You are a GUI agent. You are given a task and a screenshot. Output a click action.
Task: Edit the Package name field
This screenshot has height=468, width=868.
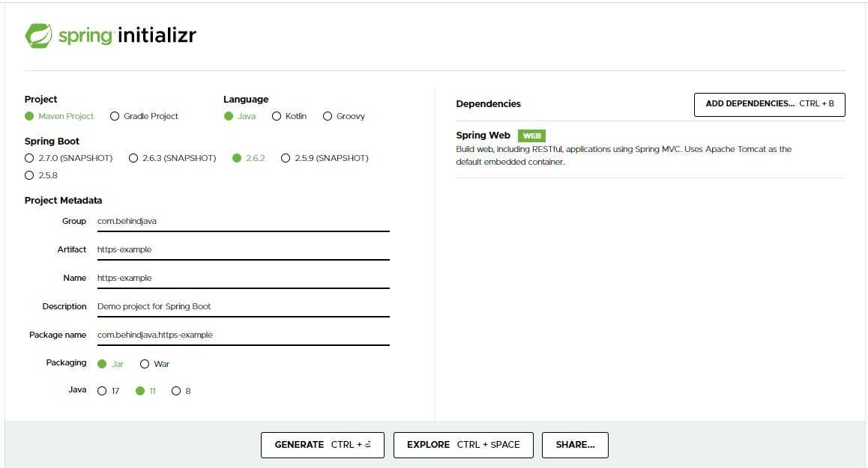coord(244,335)
